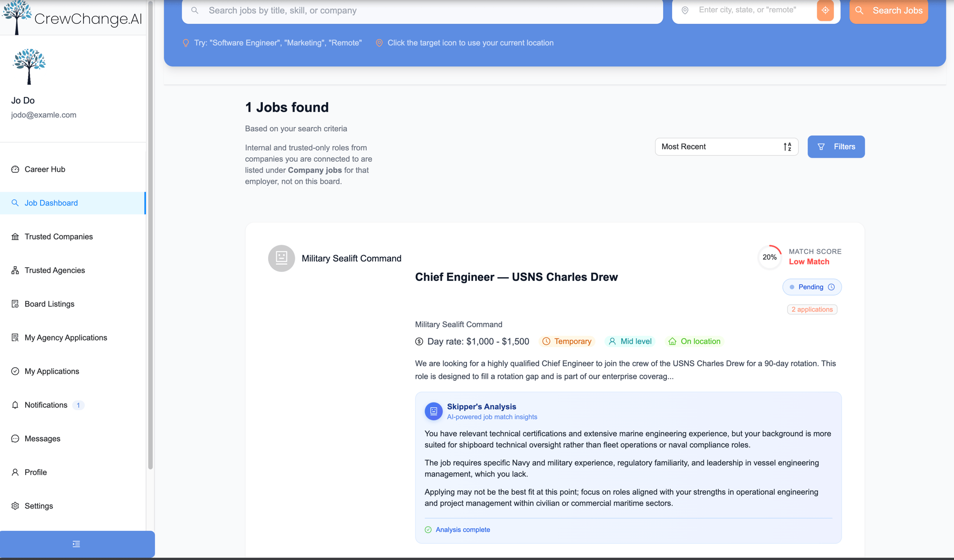954x560 pixels.
Task: Click the clock icon on Pending badge
Action: pyautogui.click(x=831, y=287)
